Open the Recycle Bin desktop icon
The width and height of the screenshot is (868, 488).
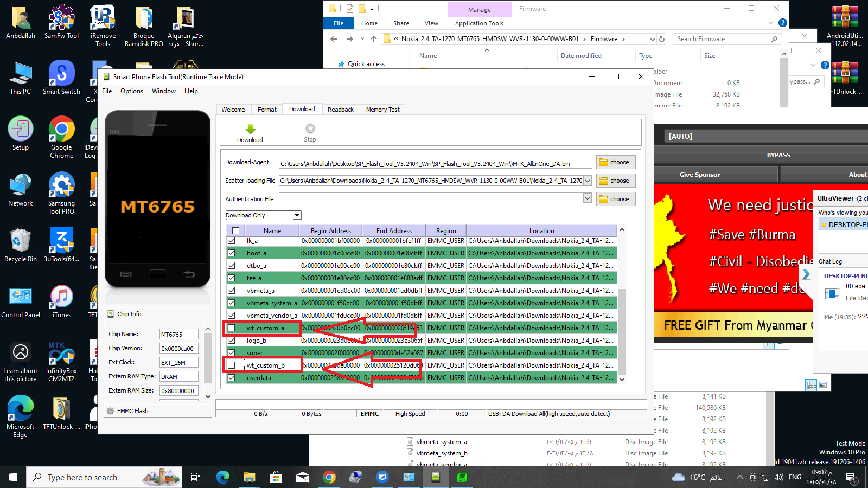pos(21,245)
